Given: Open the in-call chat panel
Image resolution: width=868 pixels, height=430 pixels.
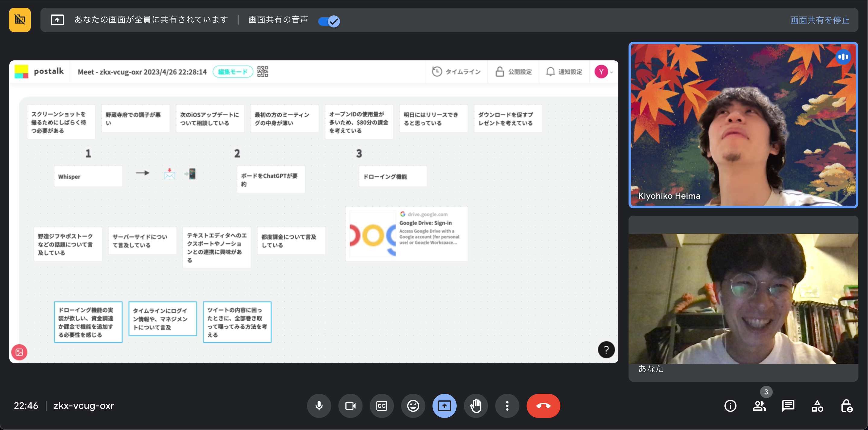Looking at the screenshot, I should pyautogui.click(x=788, y=406).
